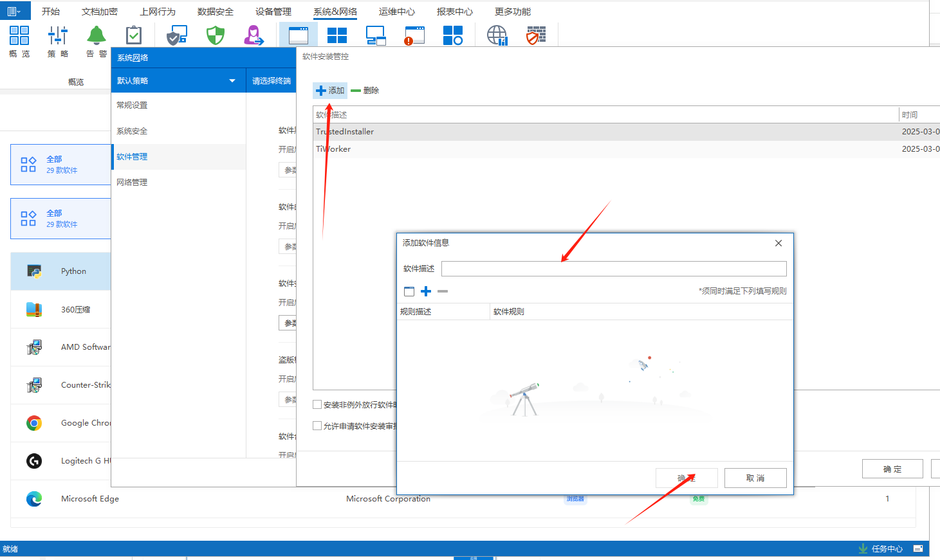Select 网络管理 in the left sidebar
Image resolution: width=940 pixels, height=560 pixels.
(x=132, y=183)
